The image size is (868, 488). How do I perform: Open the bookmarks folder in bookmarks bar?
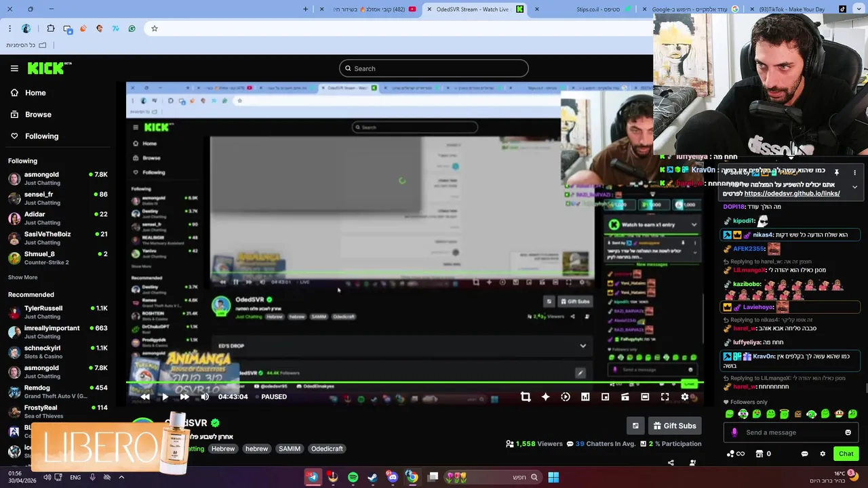[26, 45]
